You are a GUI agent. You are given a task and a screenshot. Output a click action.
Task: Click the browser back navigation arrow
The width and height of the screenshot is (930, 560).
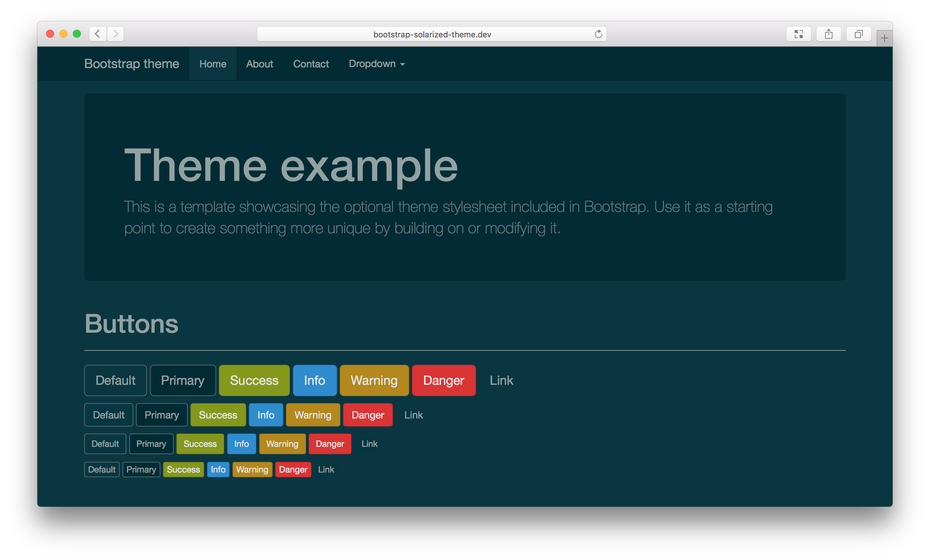pyautogui.click(x=98, y=34)
